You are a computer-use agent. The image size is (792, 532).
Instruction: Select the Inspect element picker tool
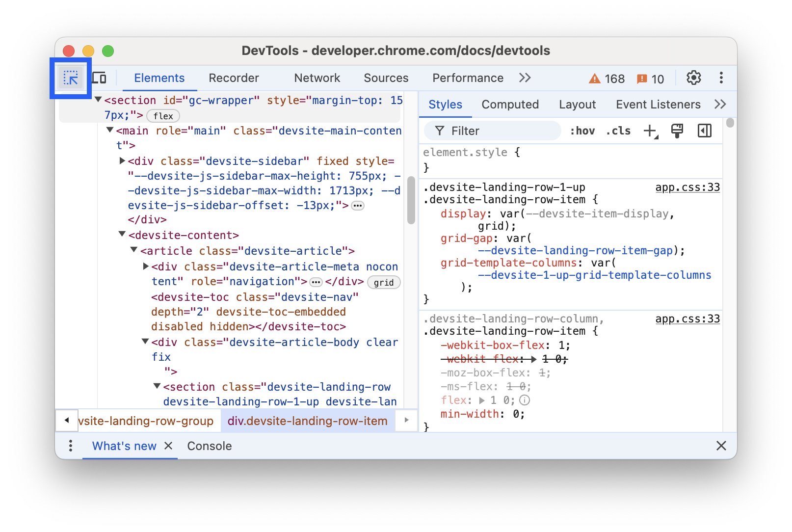click(x=71, y=78)
